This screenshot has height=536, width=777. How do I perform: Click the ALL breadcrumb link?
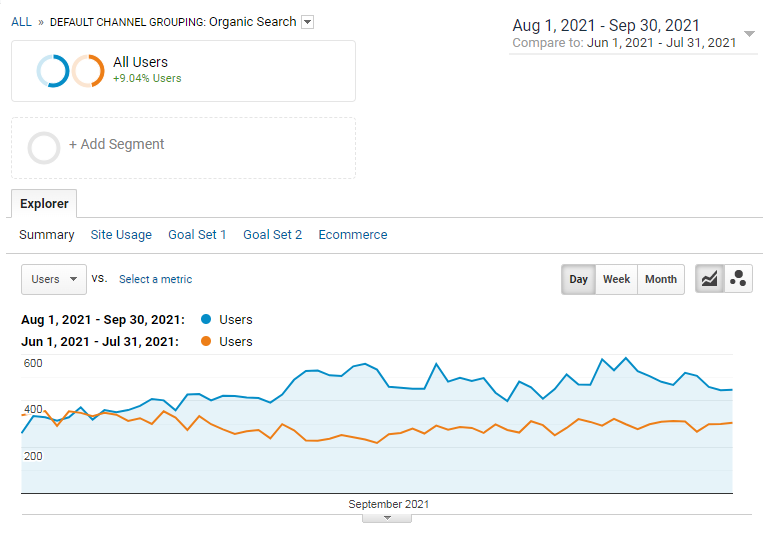coord(21,22)
